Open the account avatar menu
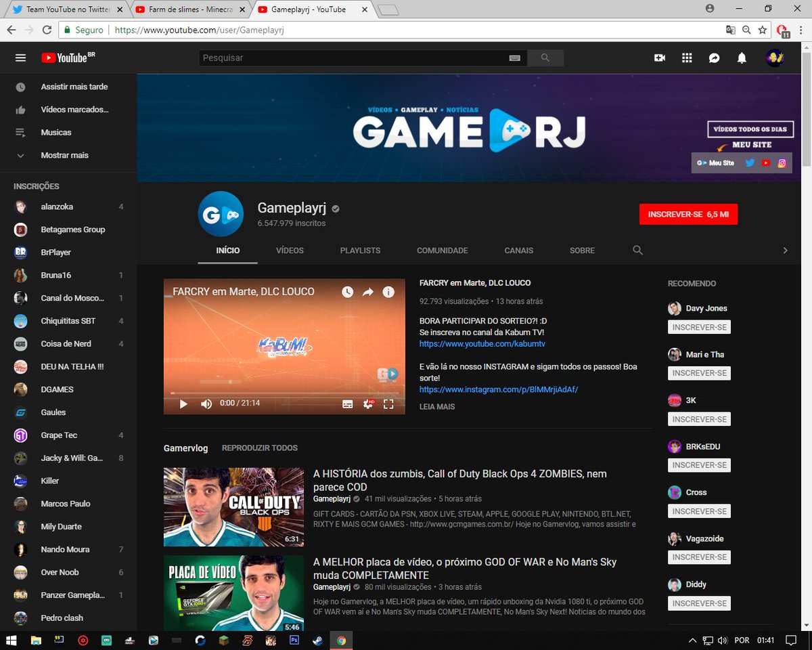Screen dimensions: 812x650 (x=775, y=58)
